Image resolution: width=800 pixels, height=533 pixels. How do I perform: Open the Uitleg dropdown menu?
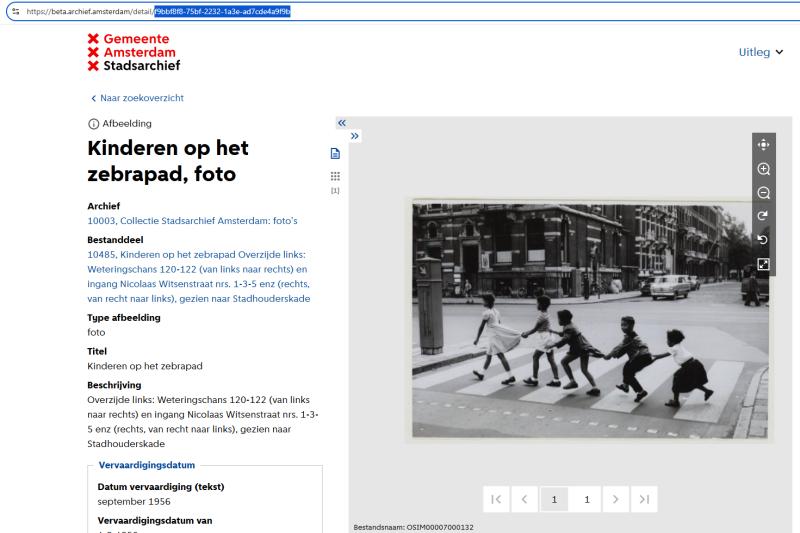pyautogui.click(x=760, y=52)
